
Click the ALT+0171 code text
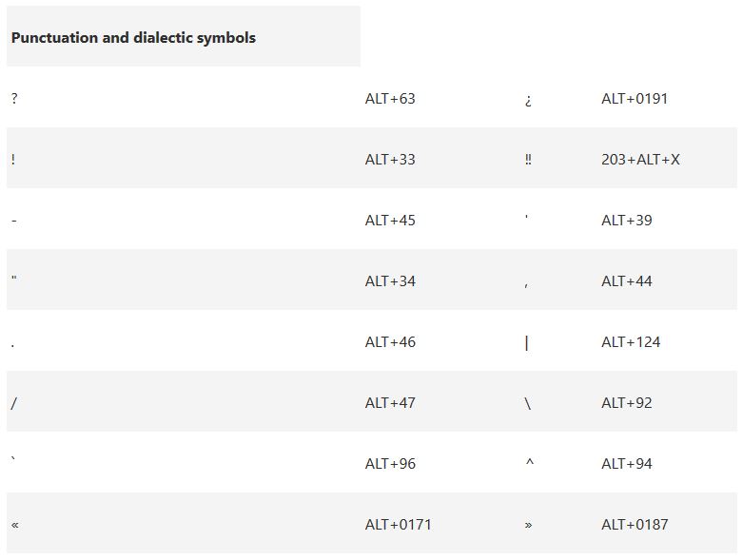click(x=399, y=525)
